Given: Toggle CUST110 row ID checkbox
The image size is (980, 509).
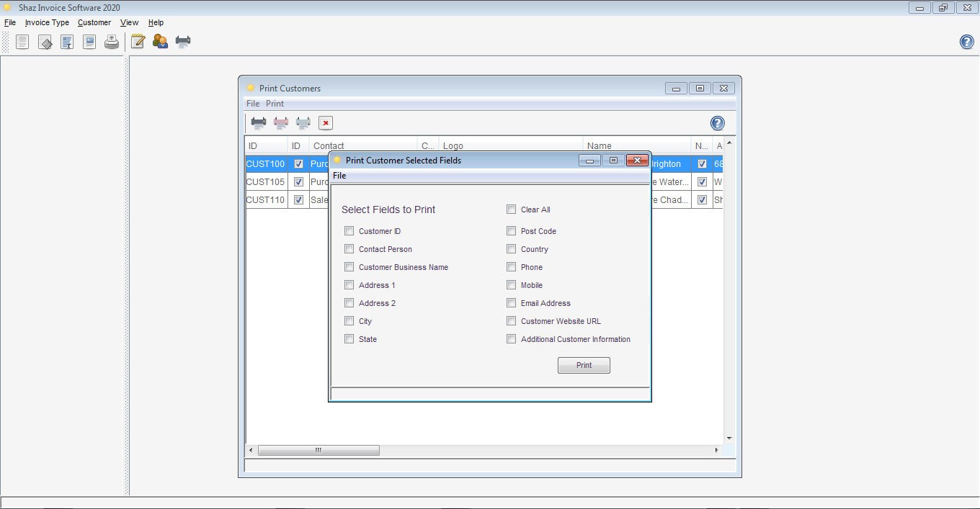Looking at the screenshot, I should (x=298, y=200).
